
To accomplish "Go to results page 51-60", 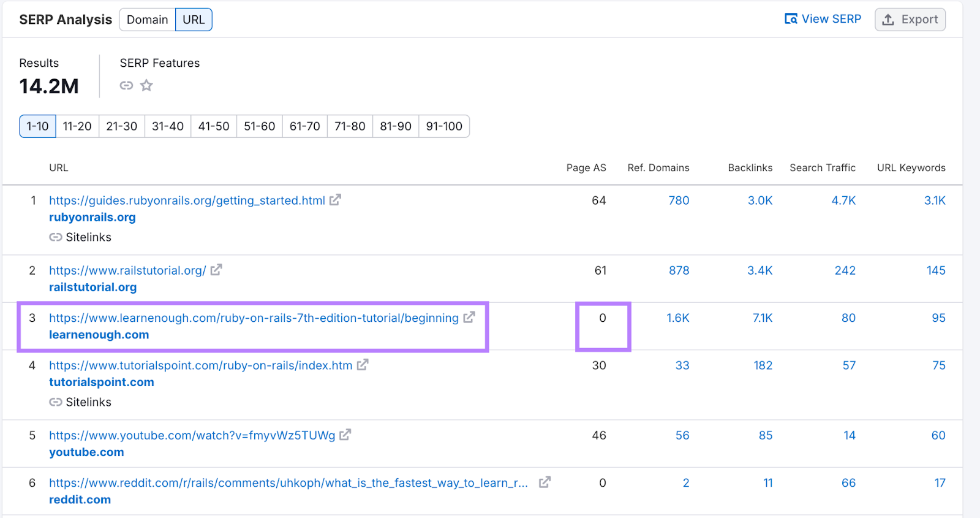I will 259,126.
